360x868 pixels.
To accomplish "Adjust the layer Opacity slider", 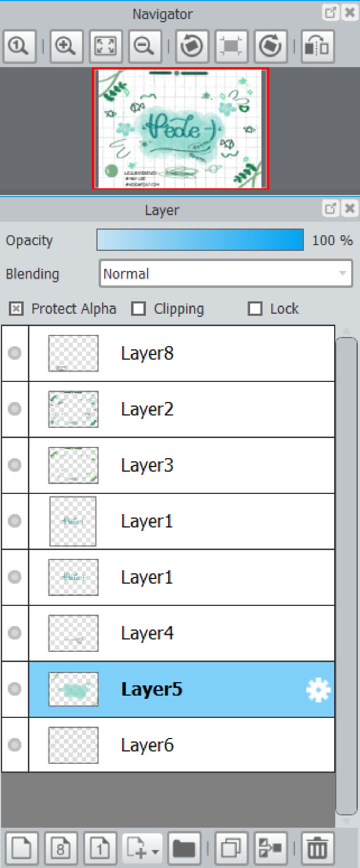I will pyautogui.click(x=200, y=240).
